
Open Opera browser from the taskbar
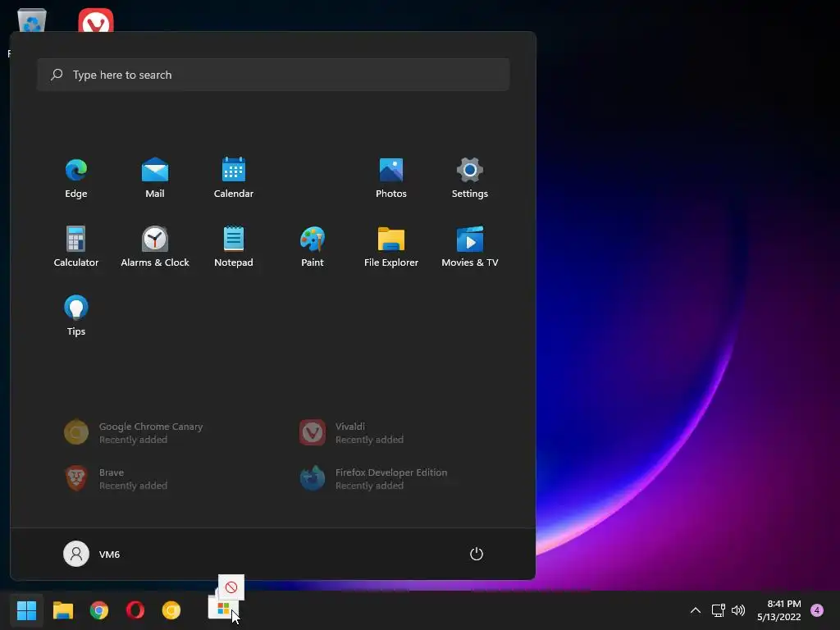(135, 610)
